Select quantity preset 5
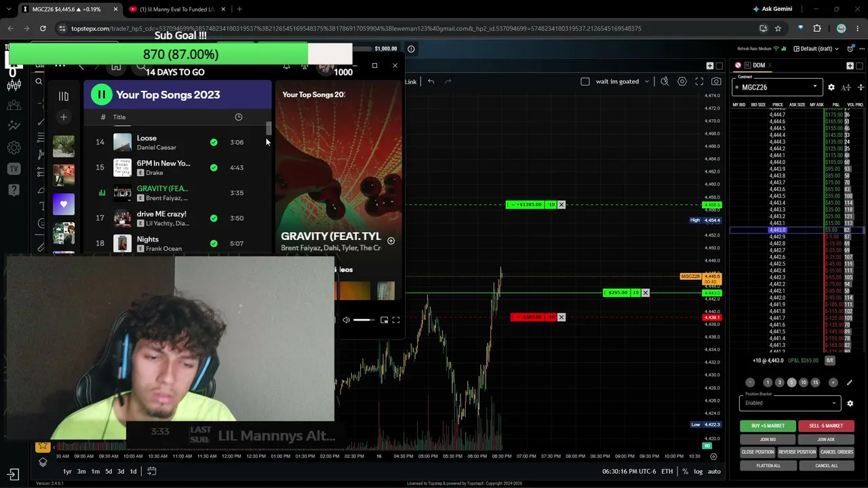Viewport: 868px width, 488px height. [791, 382]
